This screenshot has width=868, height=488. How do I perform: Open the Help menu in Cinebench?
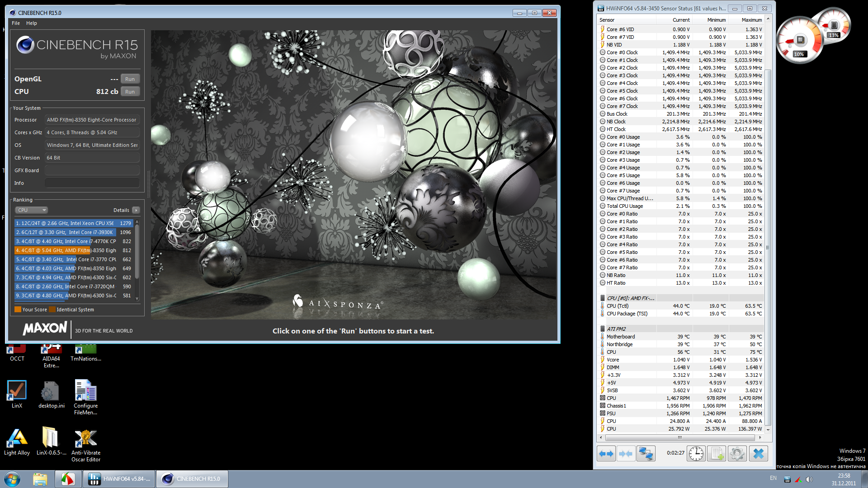point(31,23)
